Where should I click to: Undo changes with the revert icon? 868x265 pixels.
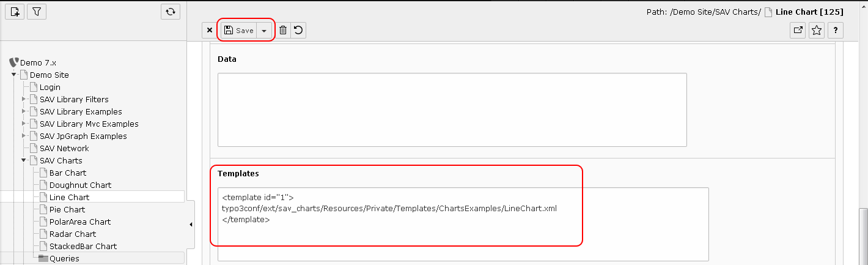(x=298, y=30)
